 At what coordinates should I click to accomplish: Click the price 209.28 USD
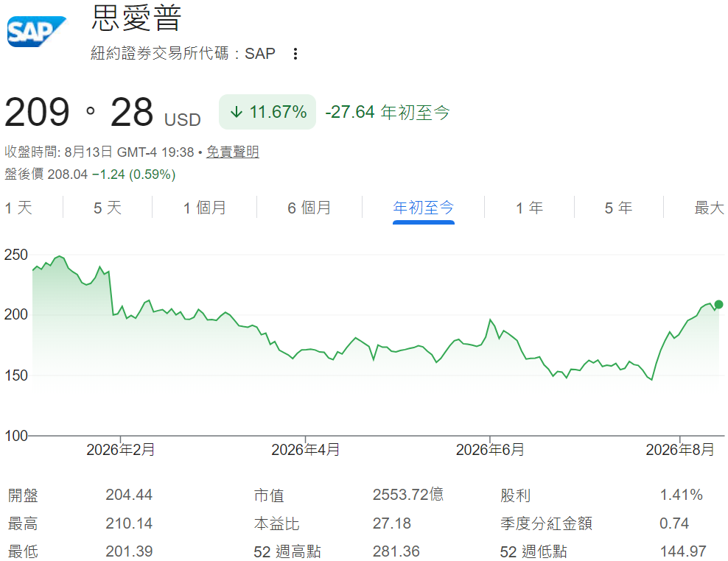coord(102,112)
